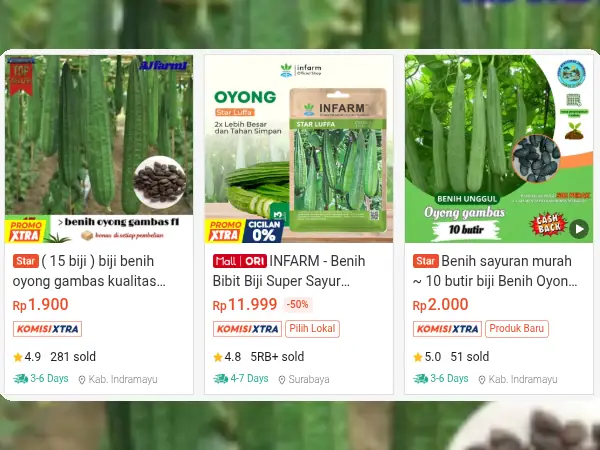Click the Star badge on Benih sayuran murah
This screenshot has height=450, width=600.
426,261
